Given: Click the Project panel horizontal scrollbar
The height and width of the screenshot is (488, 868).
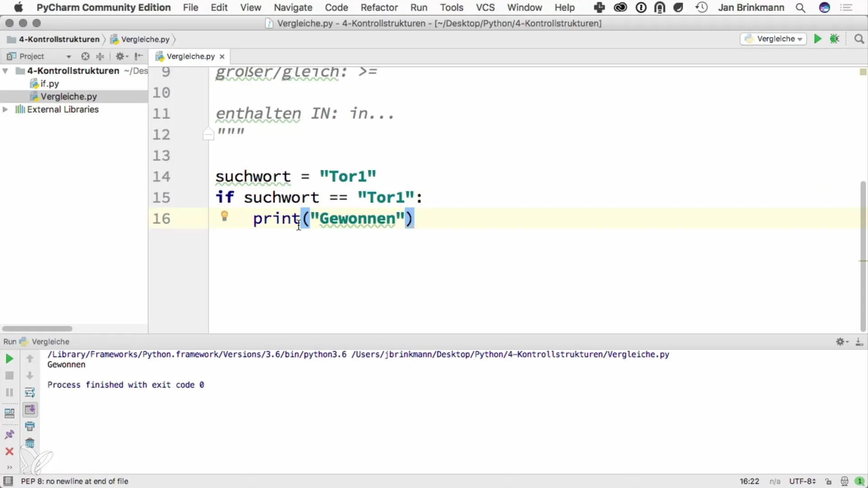Looking at the screenshot, I should (37, 328).
